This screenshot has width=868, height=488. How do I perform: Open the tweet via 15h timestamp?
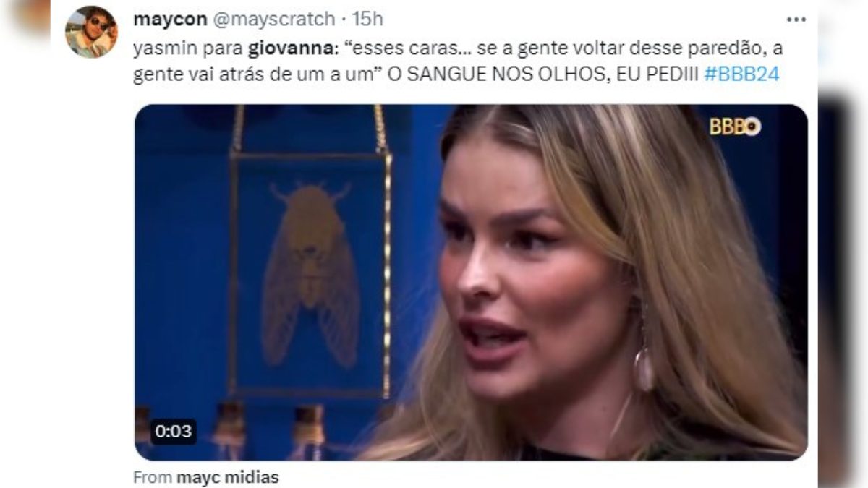(x=367, y=19)
